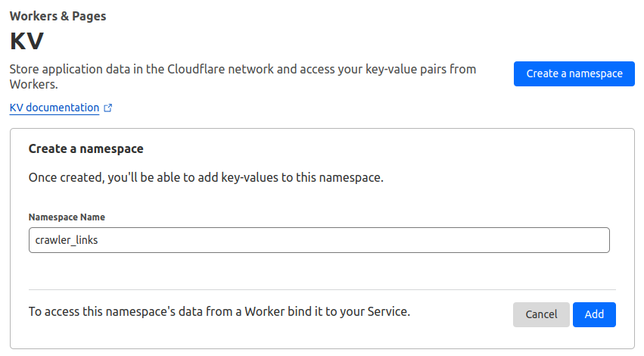The height and width of the screenshot is (356, 644).
Task: Click the blue Create a namespace button
Action: click(574, 73)
